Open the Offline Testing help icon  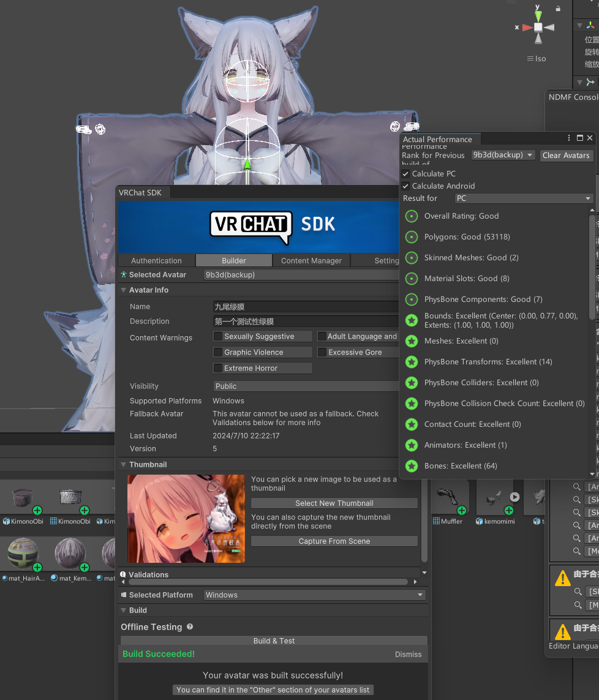(x=190, y=627)
